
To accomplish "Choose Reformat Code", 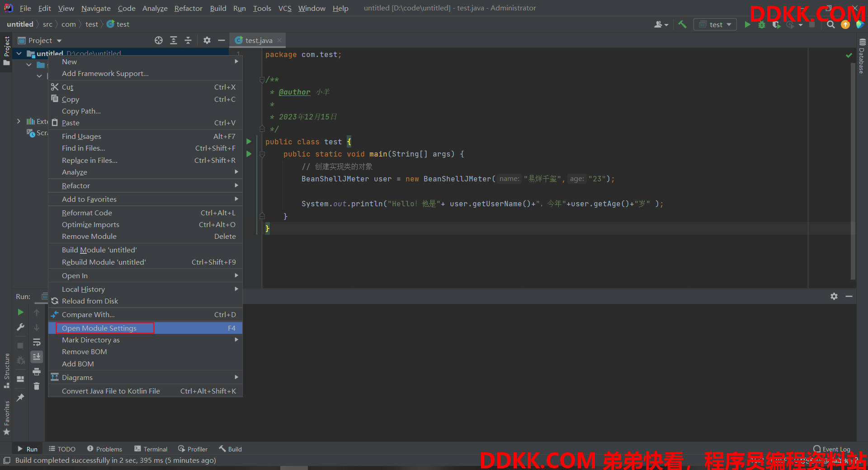I will (145, 213).
